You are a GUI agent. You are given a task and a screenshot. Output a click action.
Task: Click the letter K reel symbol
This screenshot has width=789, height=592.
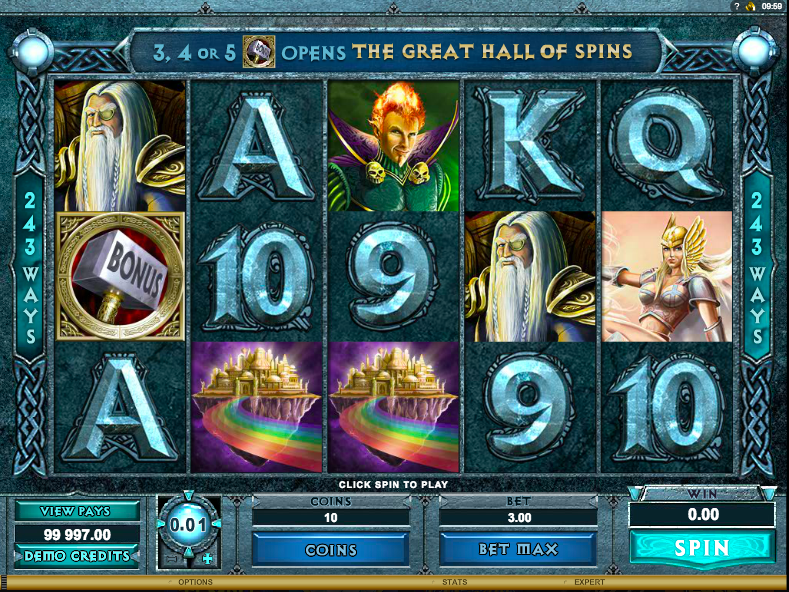point(530,145)
